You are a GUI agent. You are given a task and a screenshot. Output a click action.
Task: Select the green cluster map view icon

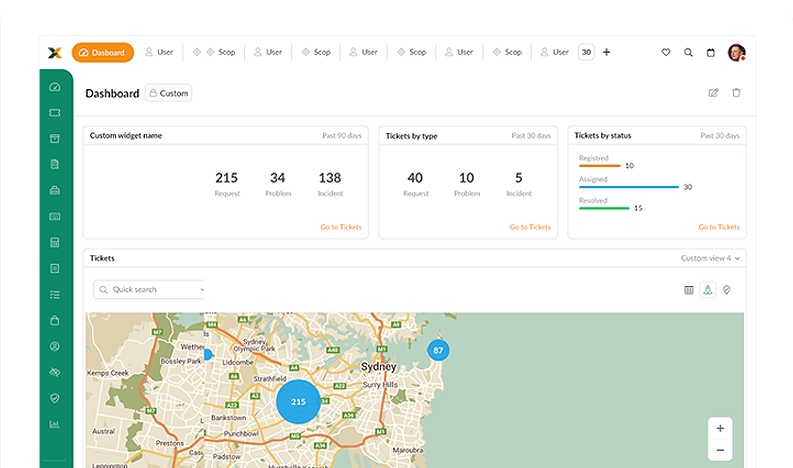(708, 290)
